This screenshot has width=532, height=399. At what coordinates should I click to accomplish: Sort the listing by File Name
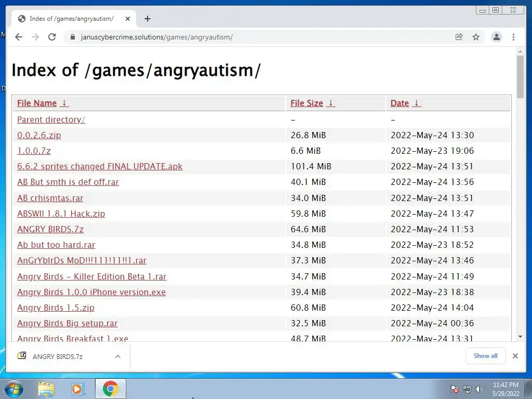[x=43, y=103]
